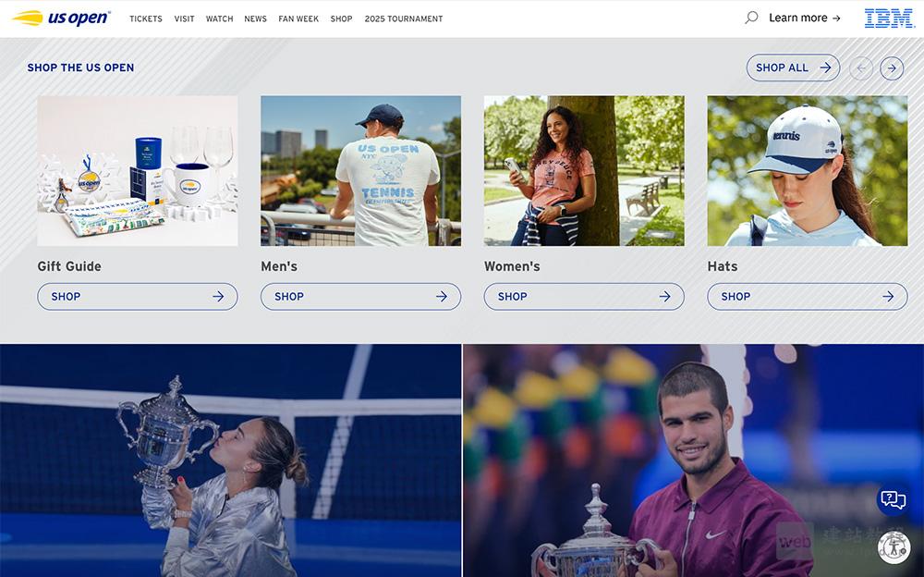Image resolution: width=924 pixels, height=577 pixels.
Task: Click SHOP button under Gift Guide
Action: (138, 296)
